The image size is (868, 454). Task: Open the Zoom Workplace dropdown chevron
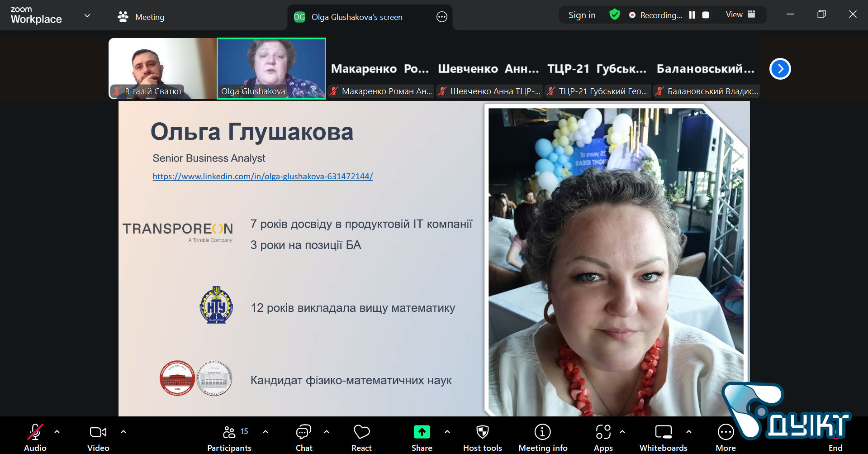87,16
